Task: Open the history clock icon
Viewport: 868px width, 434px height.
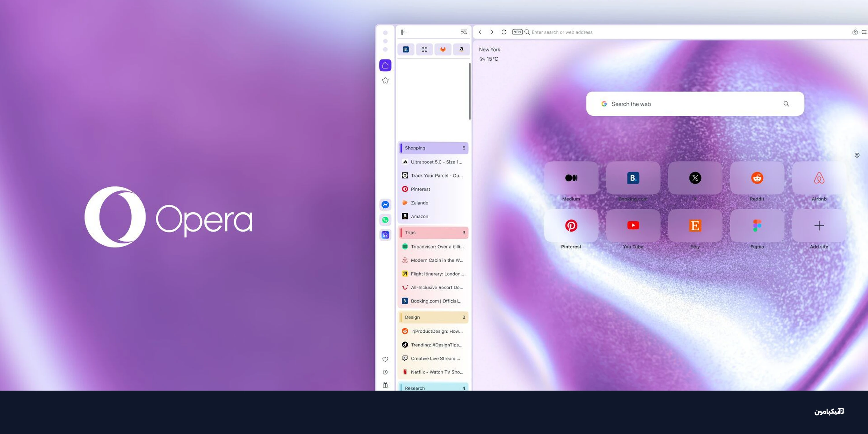Action: coord(385,372)
